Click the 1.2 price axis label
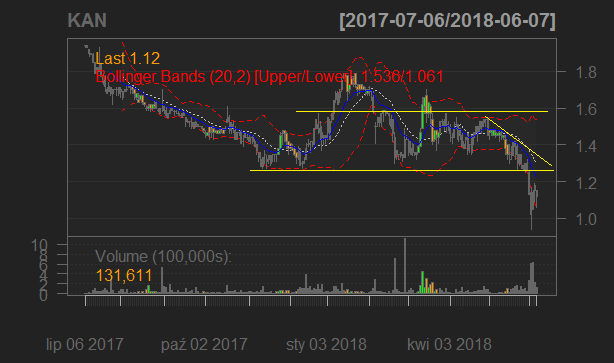Image resolution: width=614 pixels, height=363 pixels. (586, 183)
